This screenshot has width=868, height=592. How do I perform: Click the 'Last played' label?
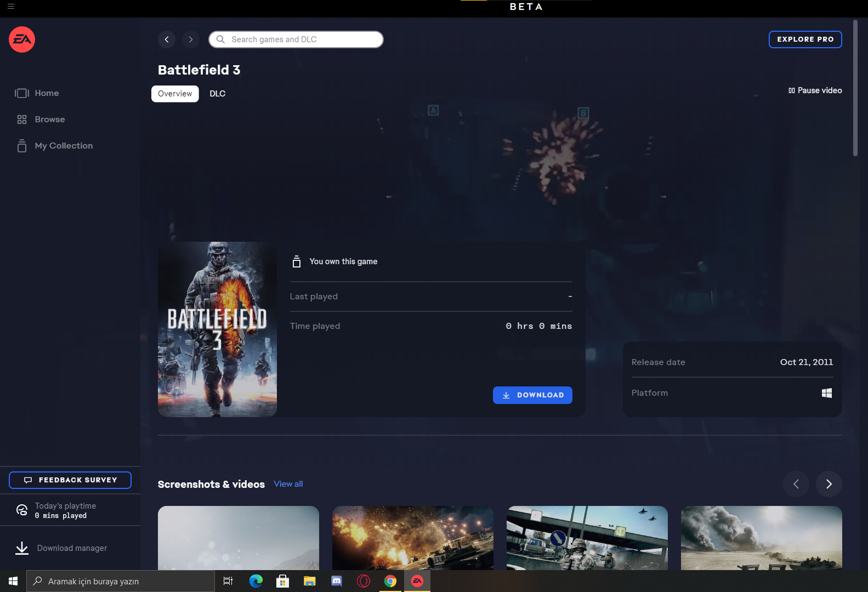coord(314,297)
